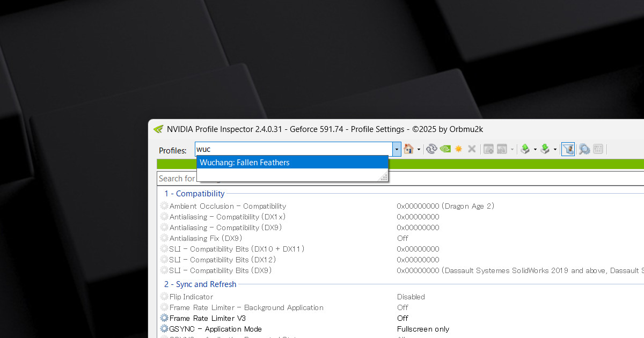The width and height of the screenshot is (644, 338).
Task: Toggle the show customized settings filter button
Action: tap(568, 149)
